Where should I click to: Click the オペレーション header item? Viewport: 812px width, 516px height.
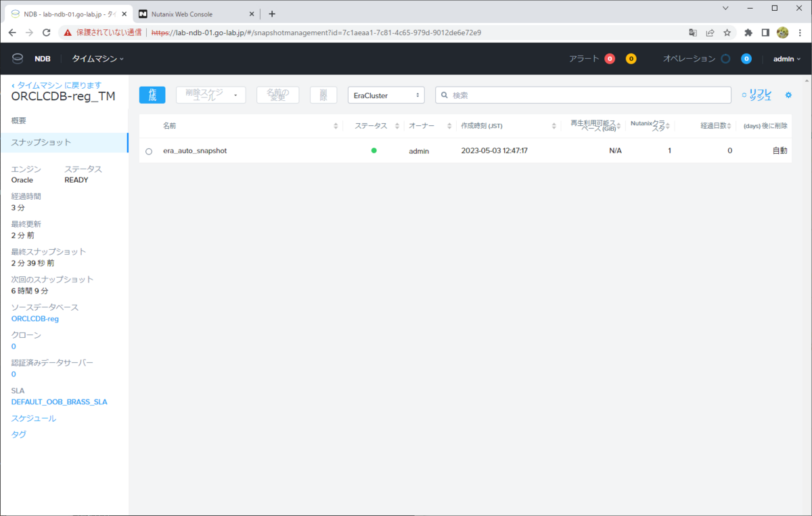[689, 59]
